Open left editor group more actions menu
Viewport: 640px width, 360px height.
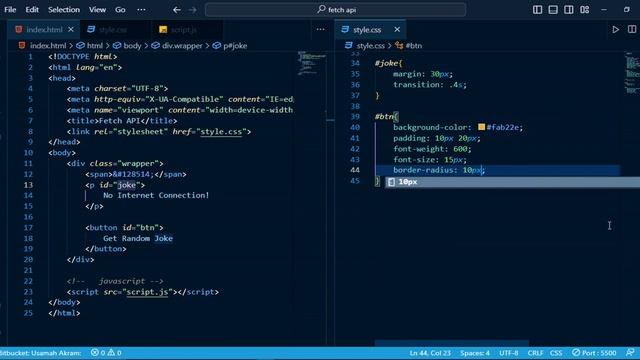click(320, 29)
